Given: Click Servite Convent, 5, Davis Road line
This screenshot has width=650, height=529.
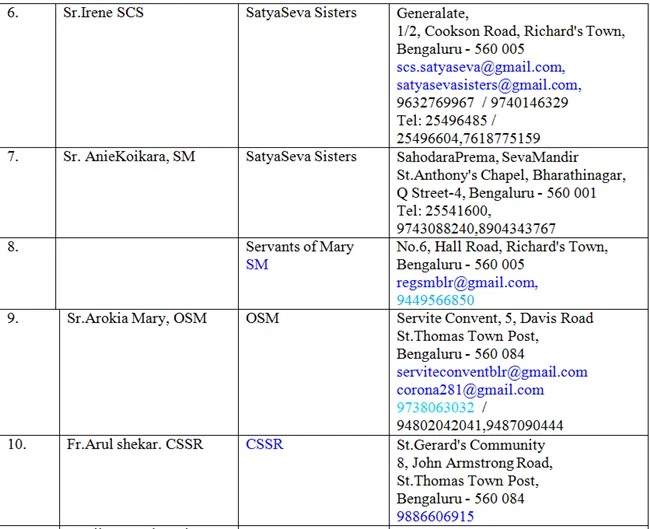Looking at the screenshot, I should [495, 318].
